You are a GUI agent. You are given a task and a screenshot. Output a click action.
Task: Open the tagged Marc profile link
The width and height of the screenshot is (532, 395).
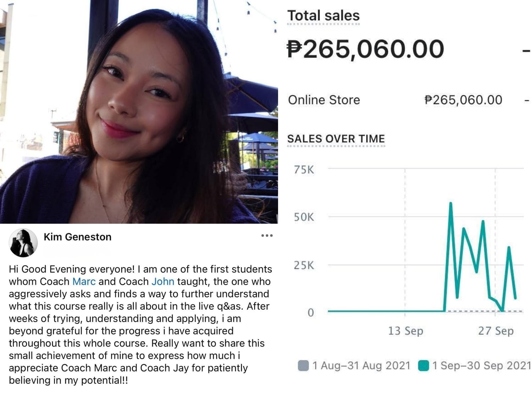[84, 281]
